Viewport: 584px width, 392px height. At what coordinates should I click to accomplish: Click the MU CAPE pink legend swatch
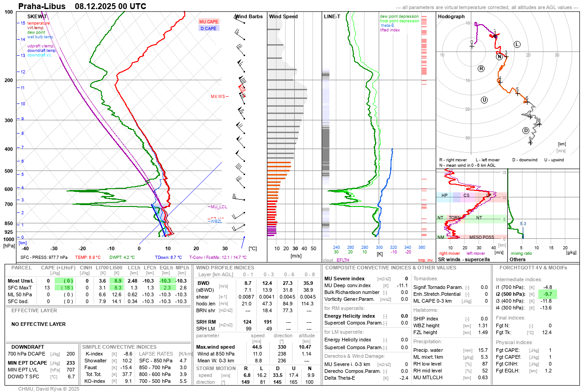point(209,21)
